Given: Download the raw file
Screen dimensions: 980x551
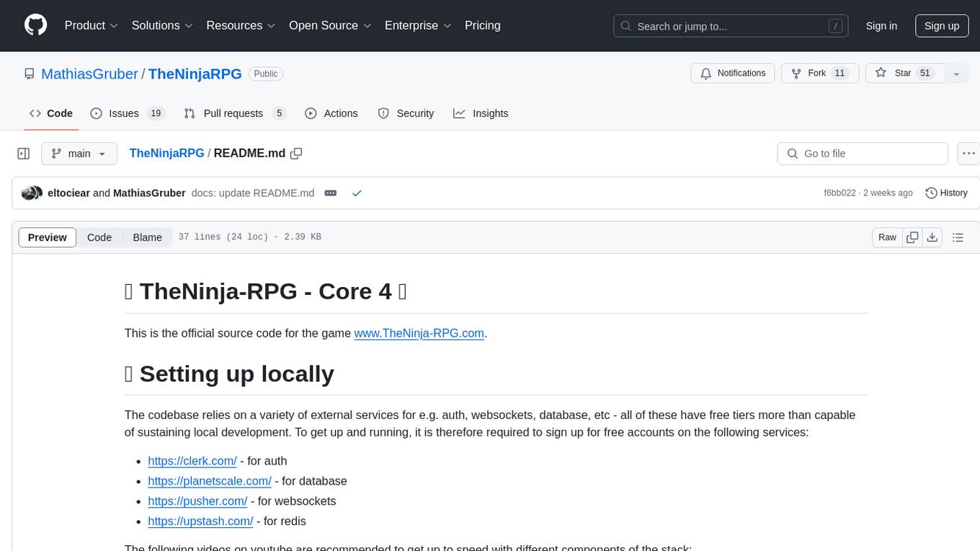Looking at the screenshot, I should (x=932, y=237).
